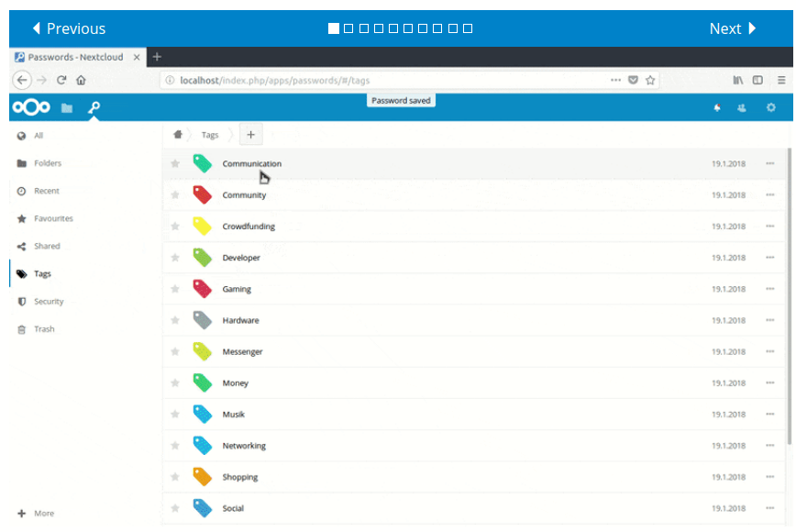Open the notifications bell
The width and height of the screenshot is (796, 532).
pos(716,107)
